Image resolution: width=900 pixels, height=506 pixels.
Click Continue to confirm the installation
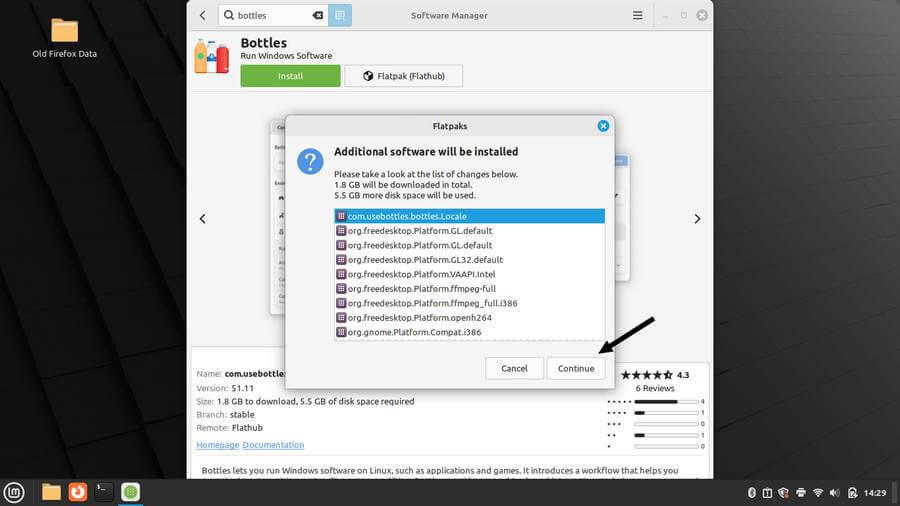point(576,368)
